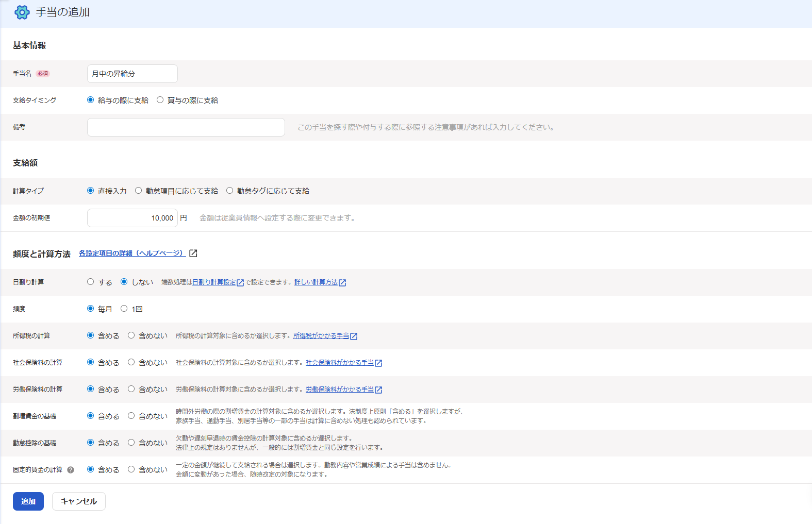Select 含める for 固定的賃金の計算
Viewport: 812px width, 524px height.
pos(91,469)
